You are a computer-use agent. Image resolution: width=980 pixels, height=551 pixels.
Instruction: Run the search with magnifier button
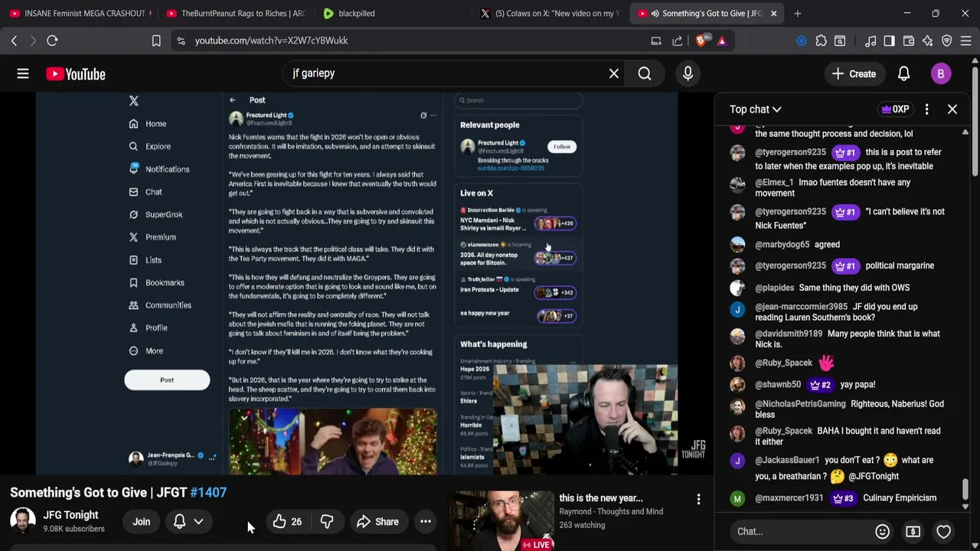click(x=645, y=73)
